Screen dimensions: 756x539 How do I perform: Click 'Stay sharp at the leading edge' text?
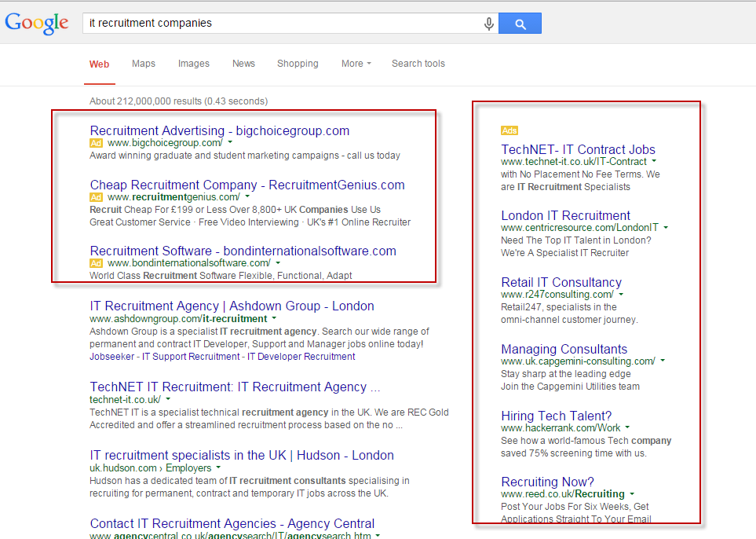(x=565, y=374)
